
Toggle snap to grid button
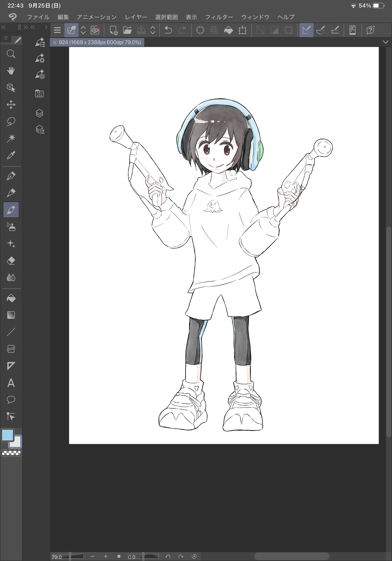click(335, 30)
